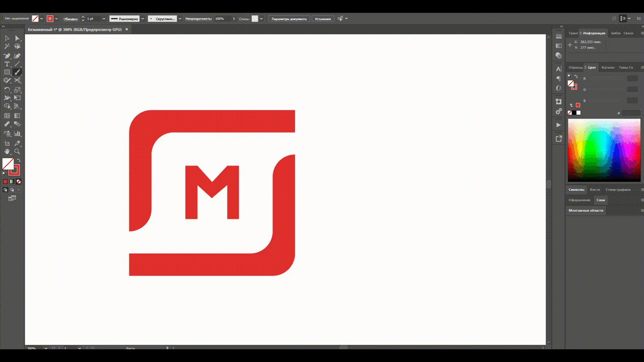The image size is (644, 362).
Task: Set paint type to Color
Action: click(x=5, y=182)
